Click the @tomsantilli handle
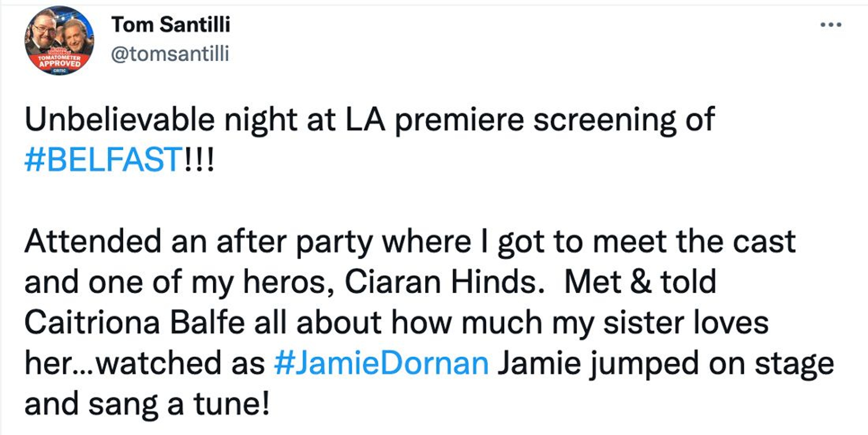868x435 pixels. [170, 54]
